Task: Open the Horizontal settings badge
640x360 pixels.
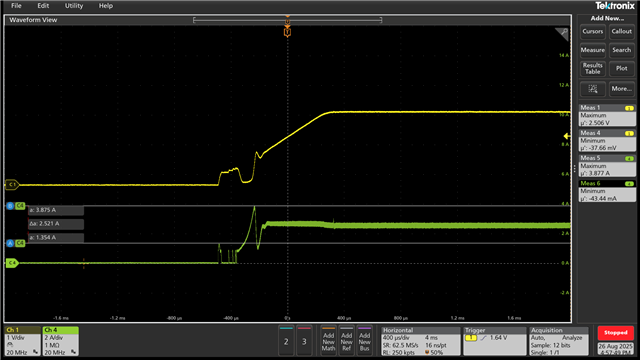Action: [x=421, y=341]
